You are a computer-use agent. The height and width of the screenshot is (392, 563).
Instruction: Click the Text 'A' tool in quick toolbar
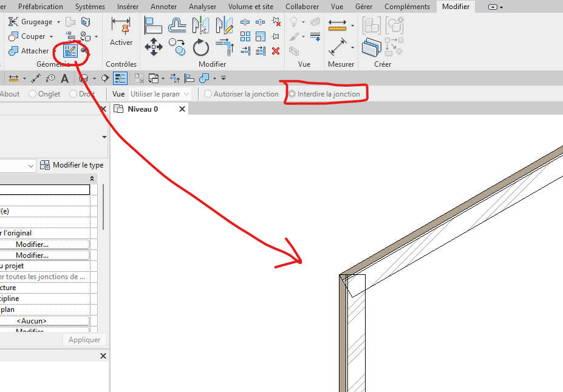click(64, 78)
